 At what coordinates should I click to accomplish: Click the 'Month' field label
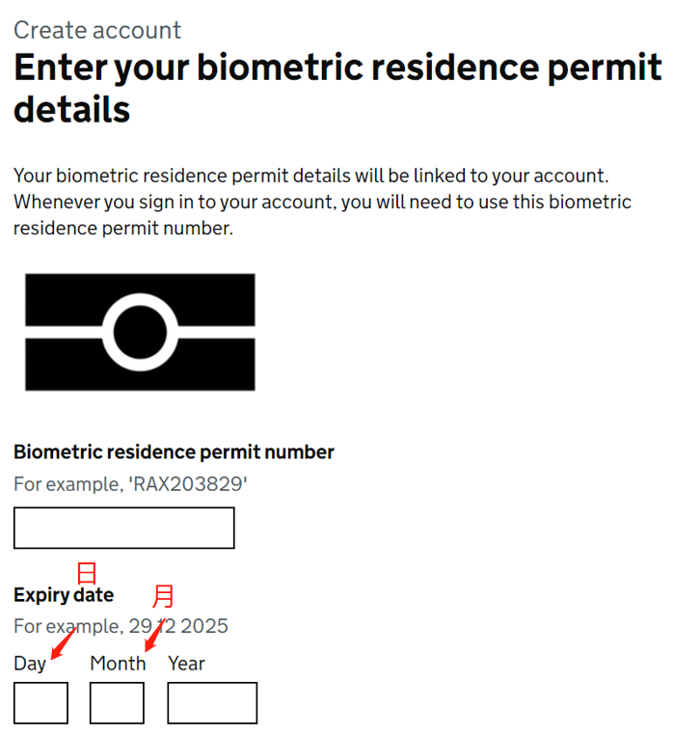click(118, 664)
